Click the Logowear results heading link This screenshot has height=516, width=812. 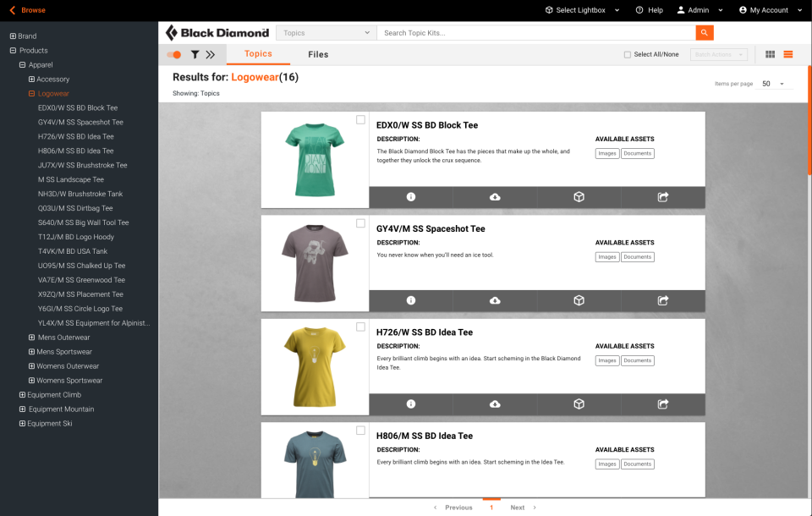point(255,77)
